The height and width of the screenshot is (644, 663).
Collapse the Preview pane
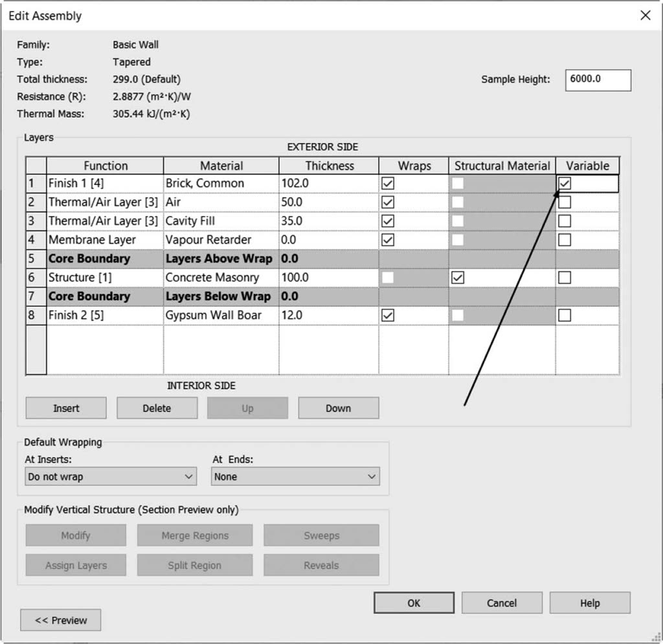point(60,620)
